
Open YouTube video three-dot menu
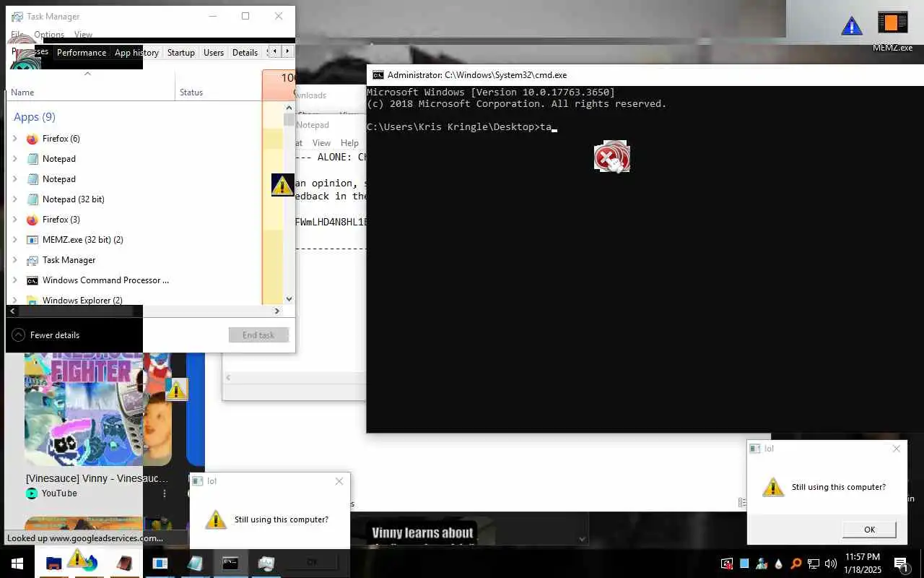click(165, 493)
